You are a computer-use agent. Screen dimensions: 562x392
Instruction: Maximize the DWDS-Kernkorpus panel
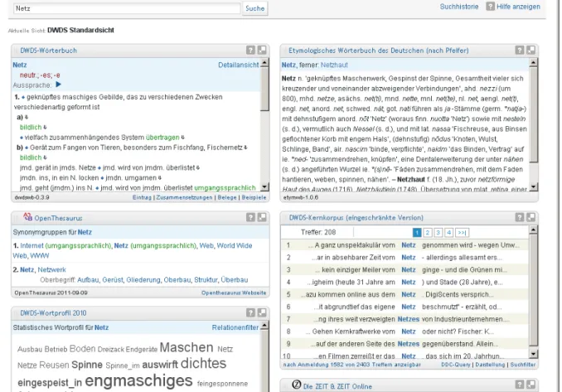531,217
